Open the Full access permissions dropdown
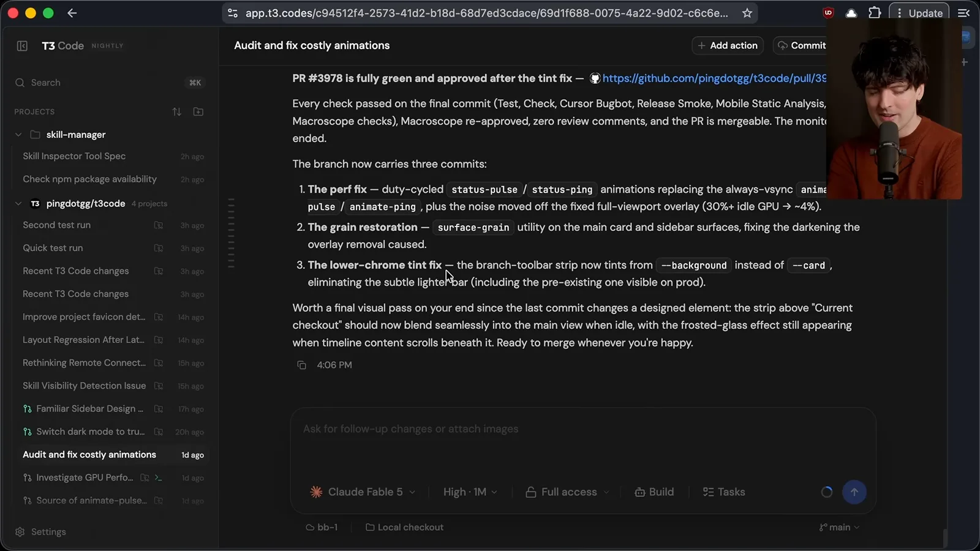The width and height of the screenshot is (980, 551). tap(567, 492)
